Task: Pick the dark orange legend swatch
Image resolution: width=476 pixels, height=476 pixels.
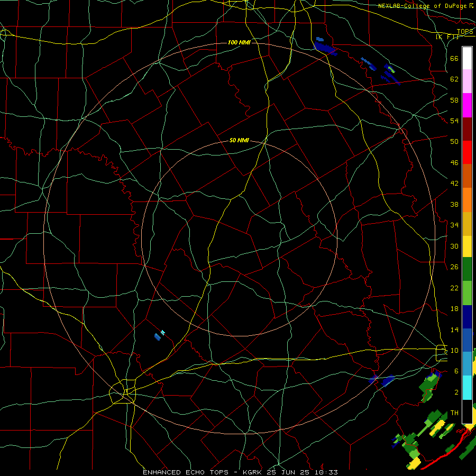Action: click(467, 176)
